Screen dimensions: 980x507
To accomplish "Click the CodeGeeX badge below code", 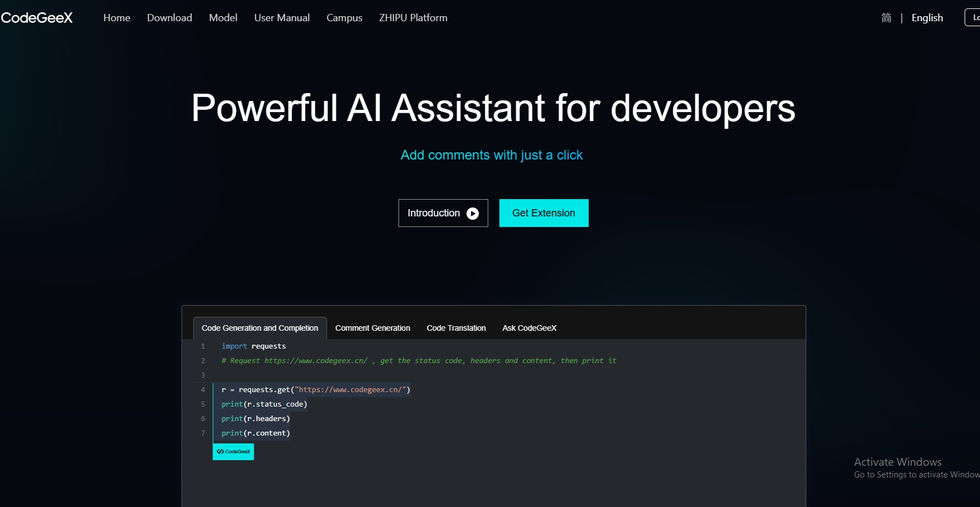I will [233, 451].
